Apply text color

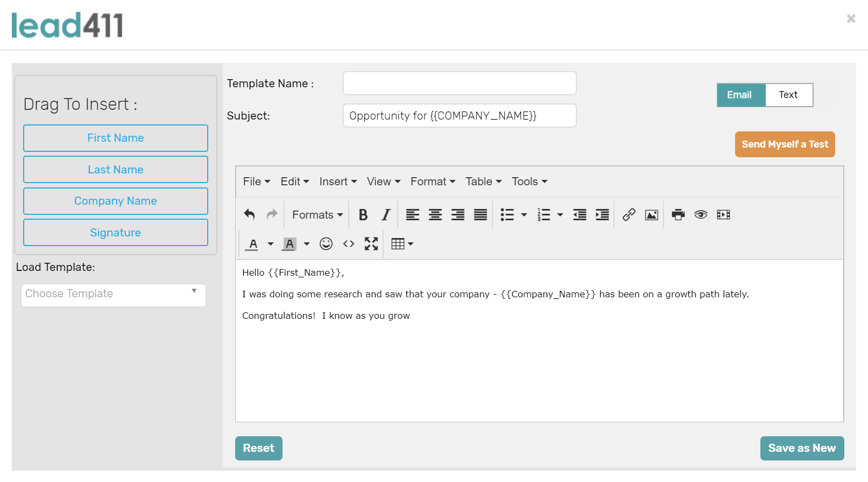pyautogui.click(x=253, y=244)
